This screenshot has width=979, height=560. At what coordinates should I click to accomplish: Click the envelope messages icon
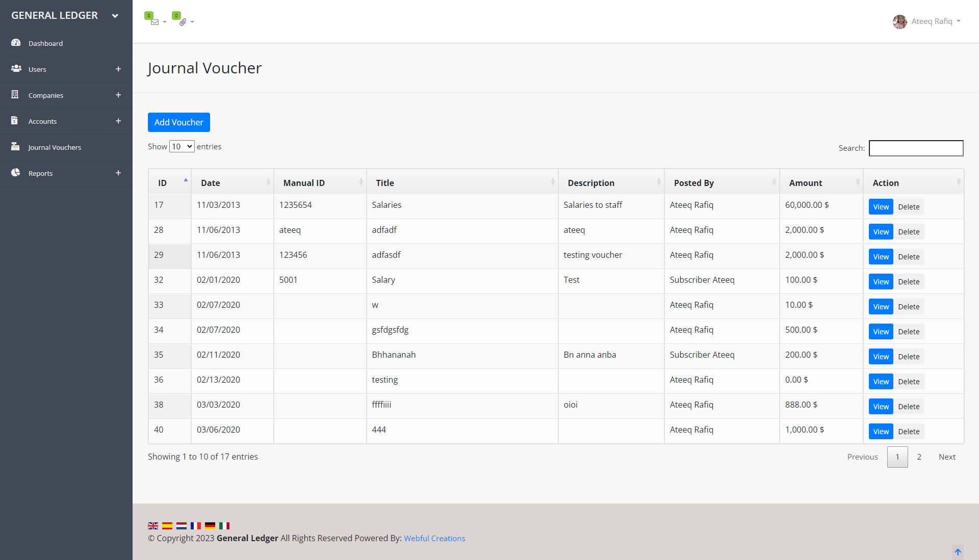tap(154, 22)
